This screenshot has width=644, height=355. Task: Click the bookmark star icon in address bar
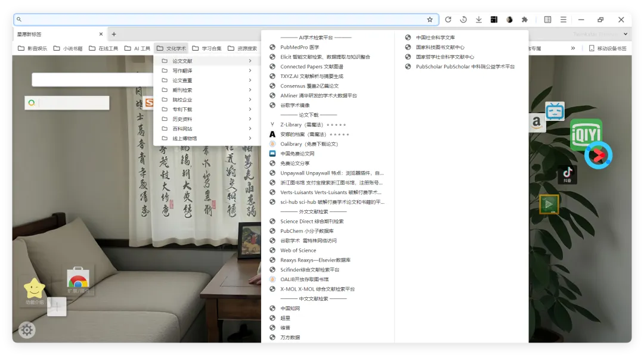tap(429, 19)
